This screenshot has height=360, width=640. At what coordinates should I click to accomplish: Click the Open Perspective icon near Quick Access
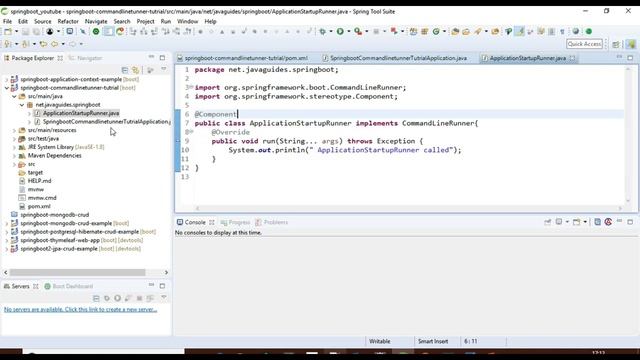[x=616, y=44]
